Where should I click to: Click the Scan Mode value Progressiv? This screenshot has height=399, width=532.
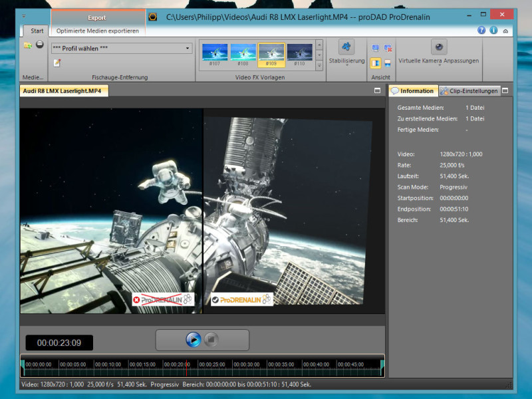click(x=454, y=187)
